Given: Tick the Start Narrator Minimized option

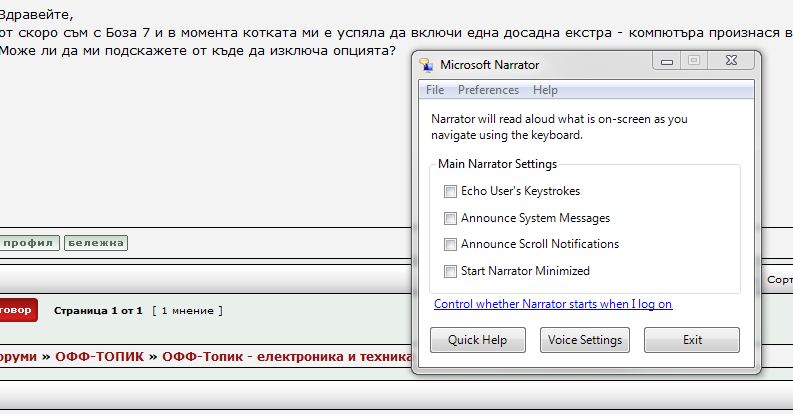Looking at the screenshot, I should [448, 271].
